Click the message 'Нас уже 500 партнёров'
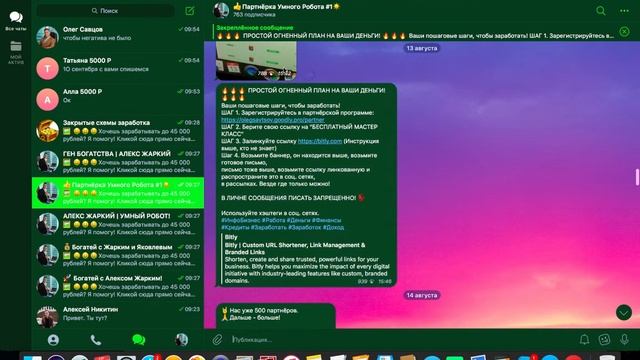Image resolution: width=640 pixels, height=360 pixels. pyautogui.click(x=276, y=315)
